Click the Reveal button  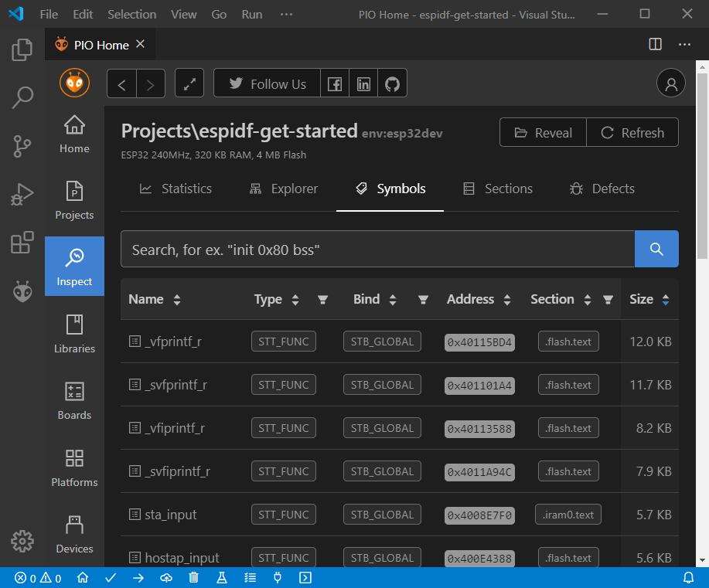543,133
